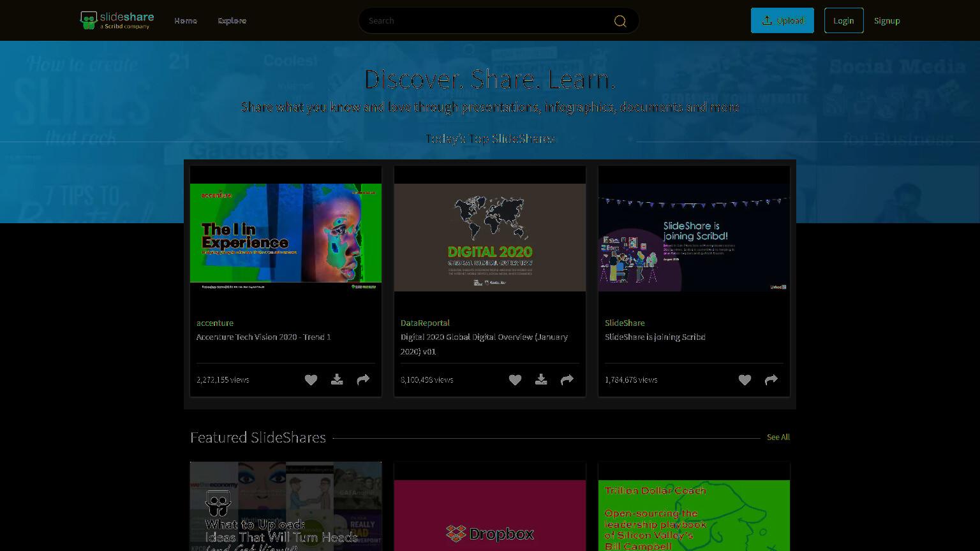The height and width of the screenshot is (551, 980).
Task: Share the Accenture Tech Vision slideshare
Action: 363,380
